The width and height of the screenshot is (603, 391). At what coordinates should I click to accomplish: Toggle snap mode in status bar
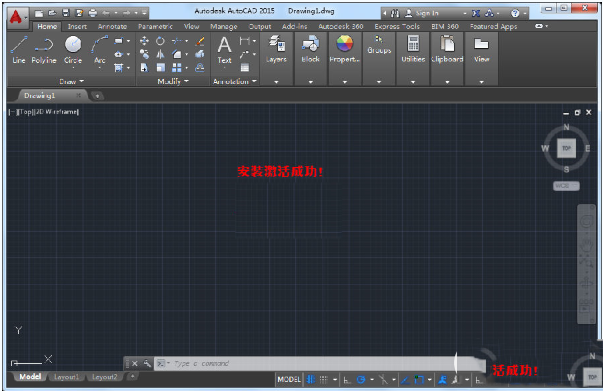tap(324, 380)
